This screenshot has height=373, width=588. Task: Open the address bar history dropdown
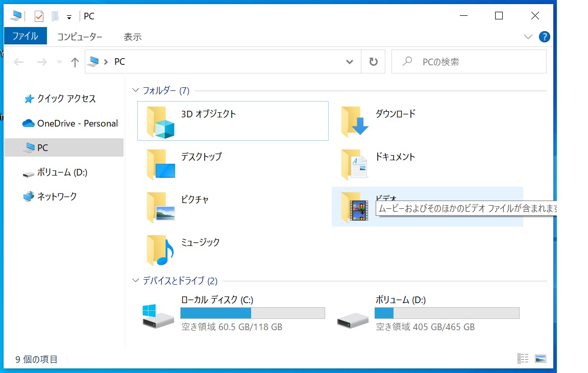[350, 61]
